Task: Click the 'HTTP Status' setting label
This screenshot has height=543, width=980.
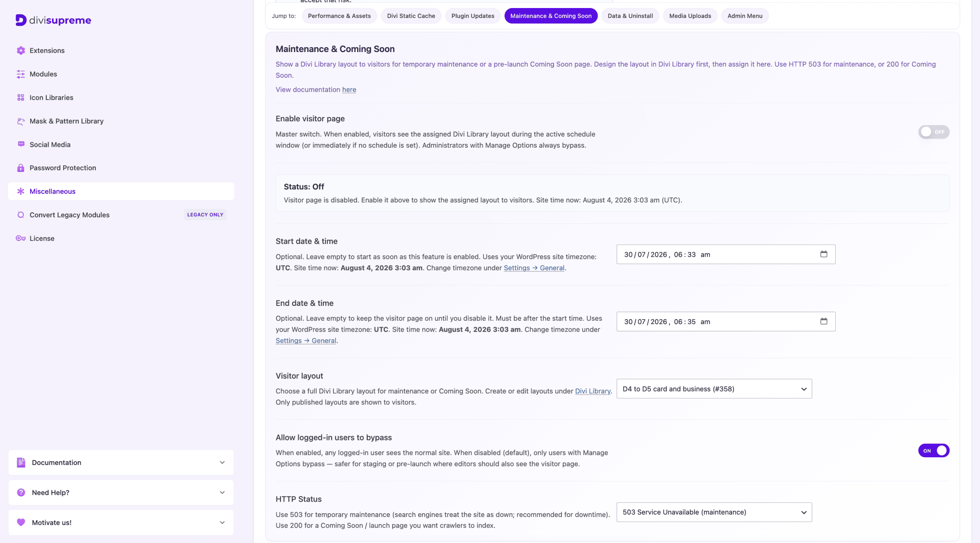Action: (x=299, y=499)
